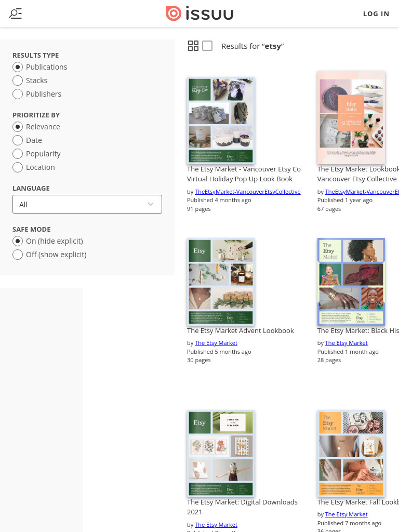Click the 'Published 1 year ago' text

point(345,200)
